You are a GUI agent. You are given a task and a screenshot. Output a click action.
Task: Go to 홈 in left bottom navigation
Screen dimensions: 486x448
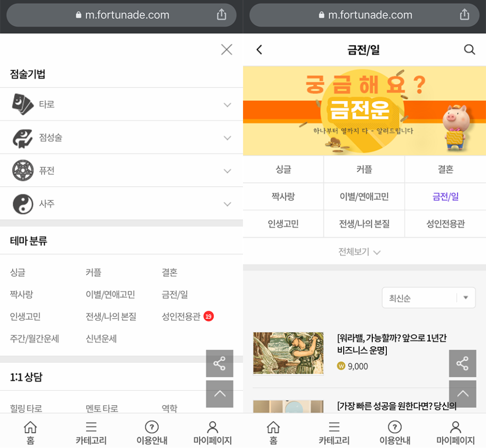click(x=30, y=432)
